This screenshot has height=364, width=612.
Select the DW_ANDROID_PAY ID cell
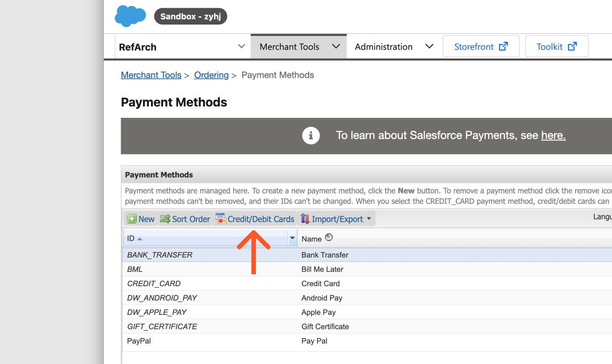tap(162, 298)
